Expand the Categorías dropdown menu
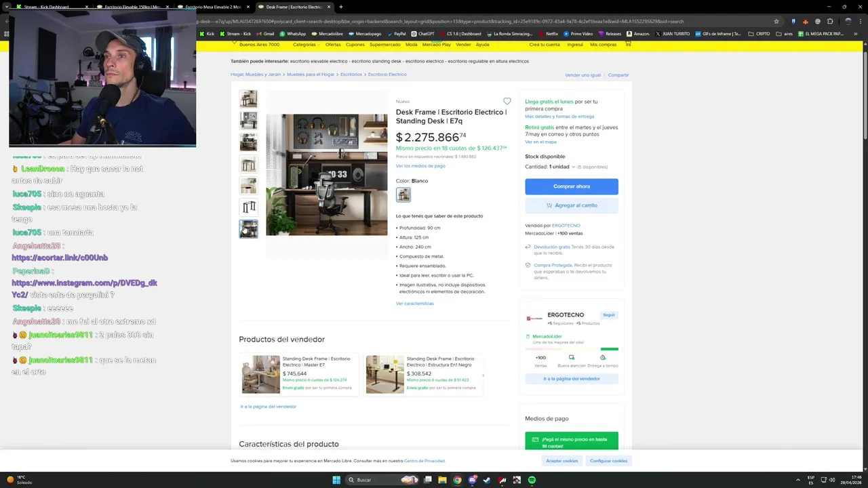 click(306, 45)
